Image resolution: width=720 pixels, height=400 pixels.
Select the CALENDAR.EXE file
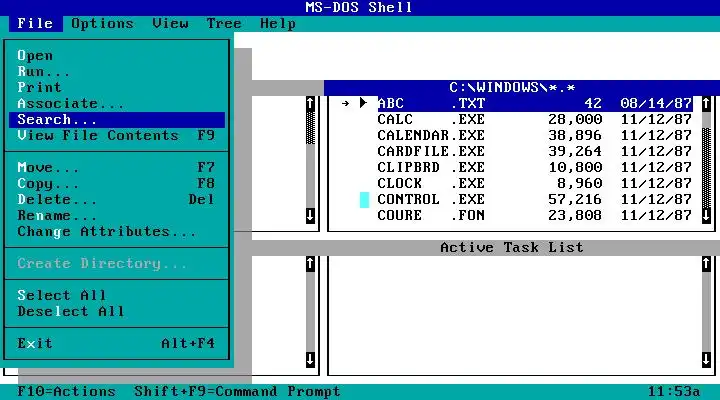[x=535, y=135]
